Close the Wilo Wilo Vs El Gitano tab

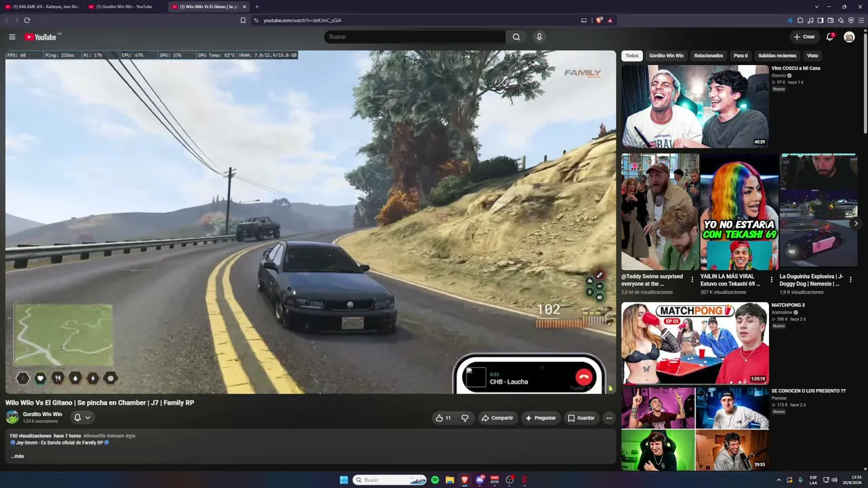pyautogui.click(x=244, y=7)
